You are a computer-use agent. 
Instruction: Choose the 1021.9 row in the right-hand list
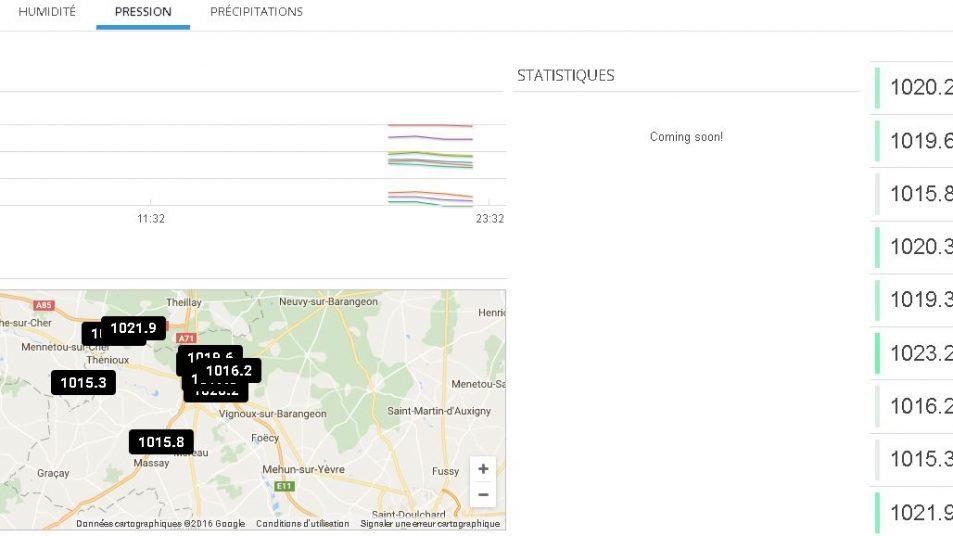pos(920,512)
